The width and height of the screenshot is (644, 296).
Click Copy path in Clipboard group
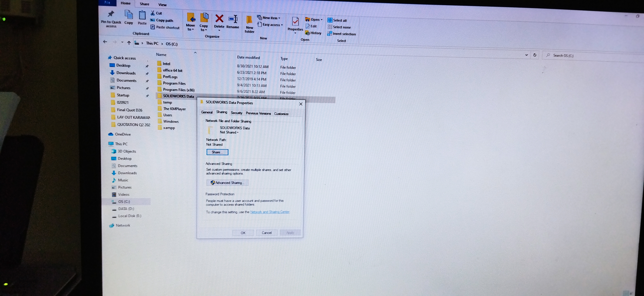162,20
